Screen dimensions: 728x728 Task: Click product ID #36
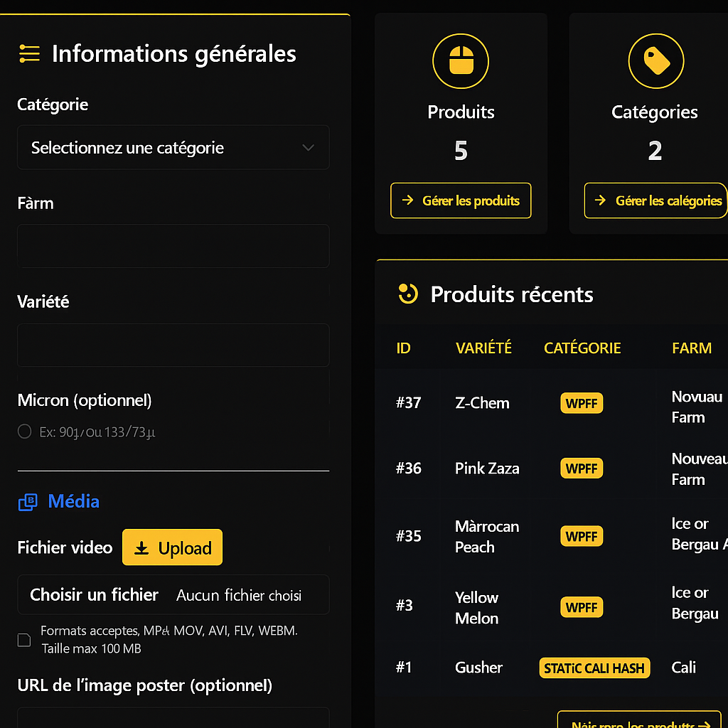409,468
